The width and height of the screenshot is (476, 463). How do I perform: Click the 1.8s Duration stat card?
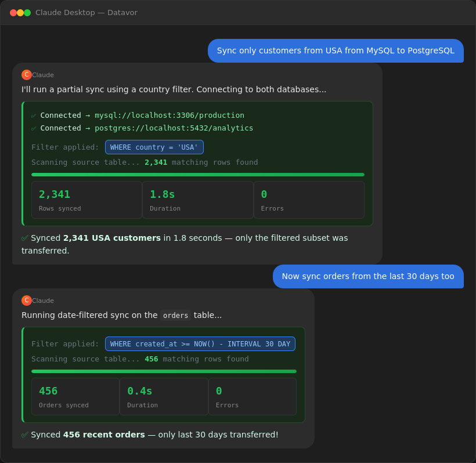point(197,200)
